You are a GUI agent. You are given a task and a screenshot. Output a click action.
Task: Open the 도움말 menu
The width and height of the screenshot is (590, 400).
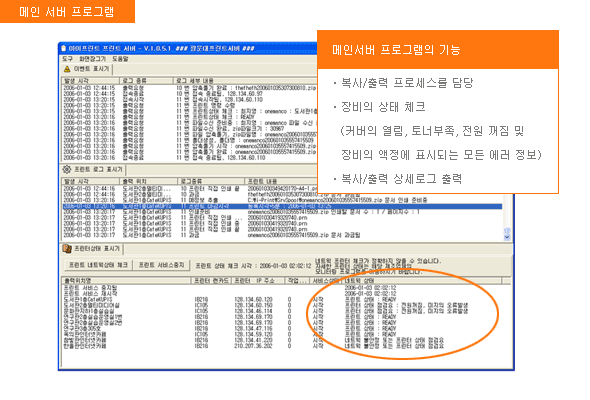[120, 59]
